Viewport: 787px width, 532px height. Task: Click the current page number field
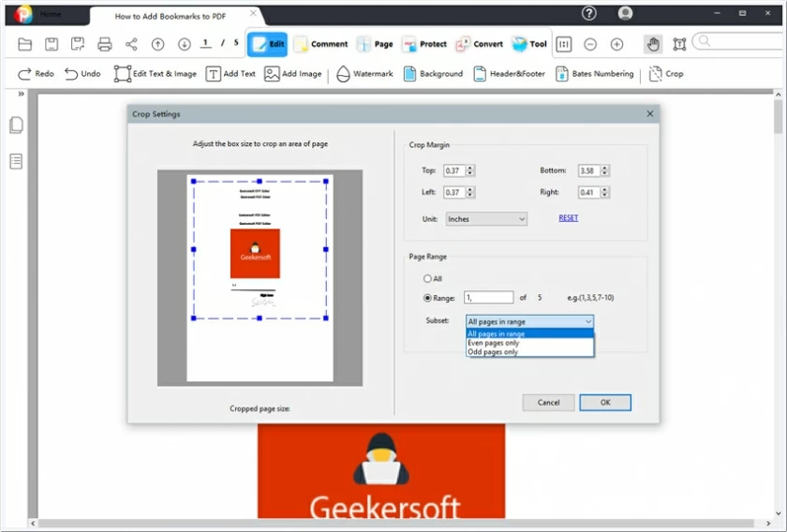tap(205, 43)
